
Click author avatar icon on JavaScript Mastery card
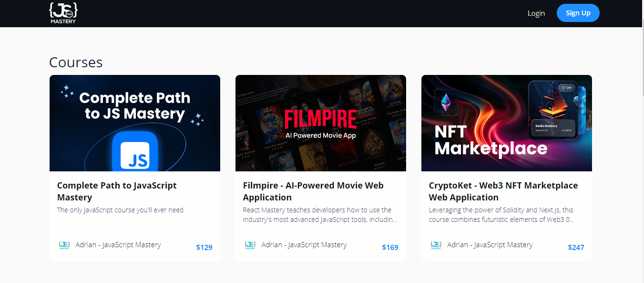(x=64, y=245)
